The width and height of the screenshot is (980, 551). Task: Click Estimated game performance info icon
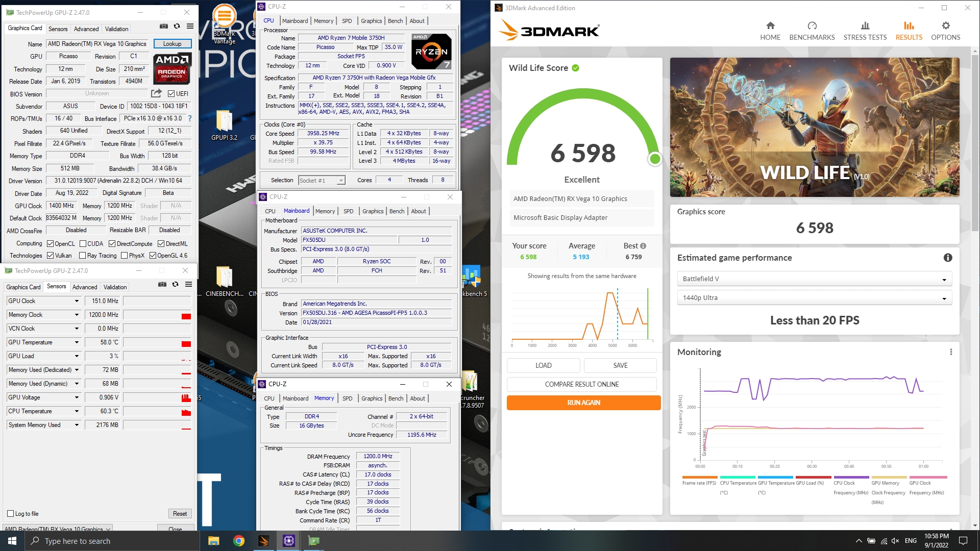click(x=947, y=258)
